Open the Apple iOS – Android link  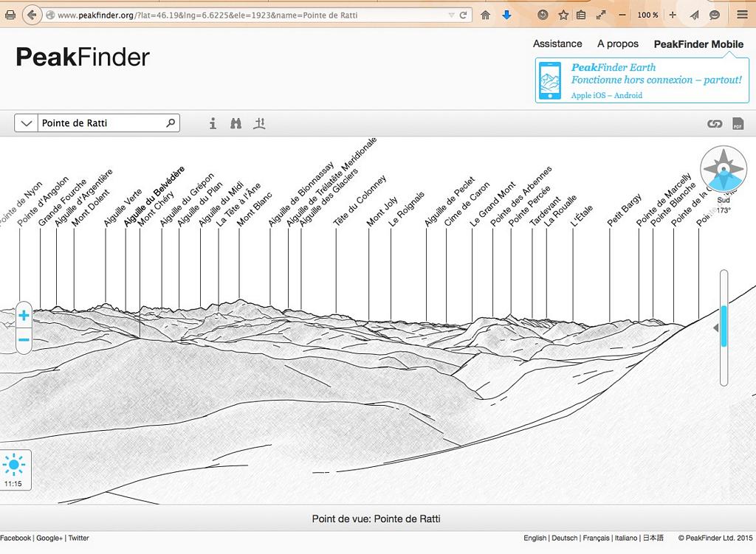pos(606,95)
